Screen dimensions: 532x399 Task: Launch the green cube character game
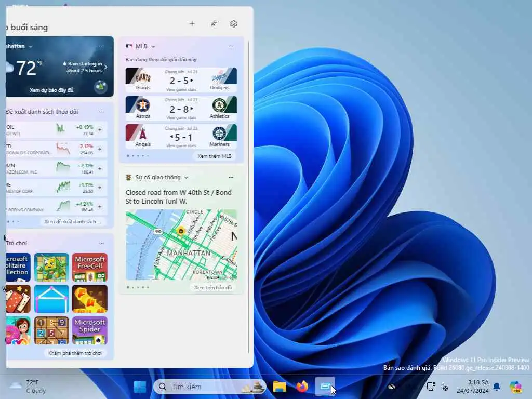tap(51, 268)
